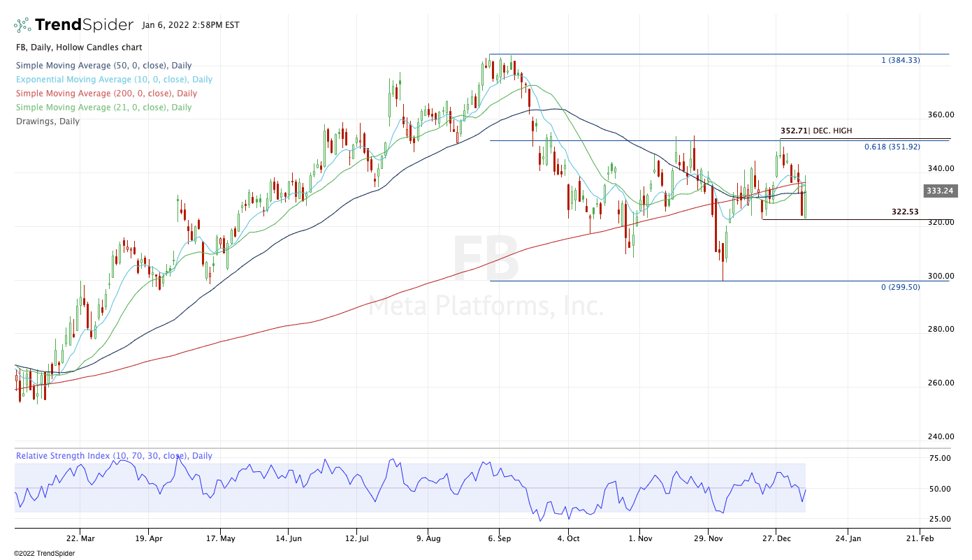Select the Jan 6, 2022 2:58PM EST timestamp
972x560 pixels.
coord(190,25)
